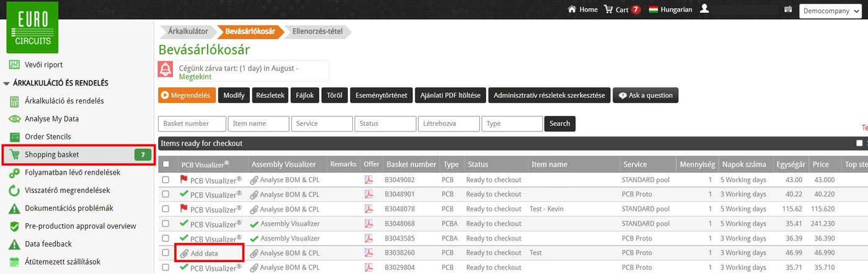Open the Democompany dropdown

click(x=830, y=11)
